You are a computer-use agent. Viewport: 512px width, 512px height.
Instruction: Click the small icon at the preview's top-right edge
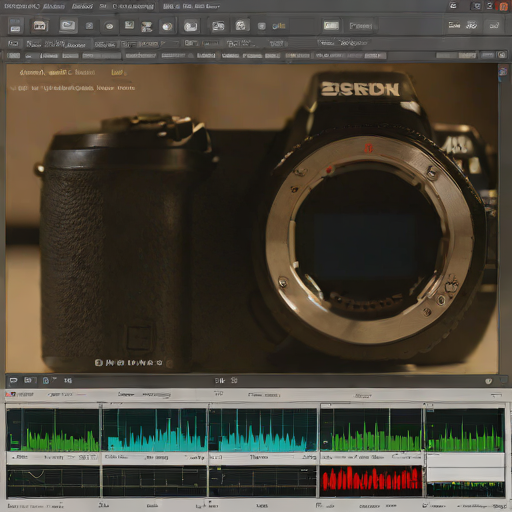point(503,72)
